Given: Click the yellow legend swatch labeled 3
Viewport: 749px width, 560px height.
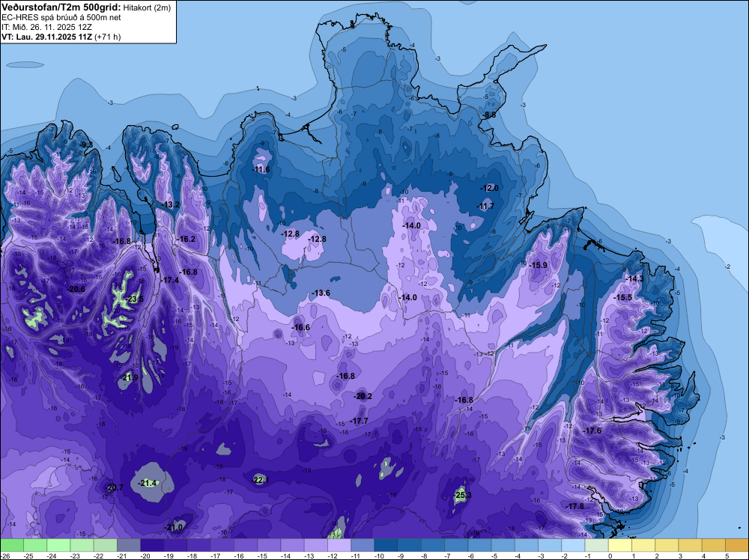Looking at the screenshot, I should click(691, 545).
